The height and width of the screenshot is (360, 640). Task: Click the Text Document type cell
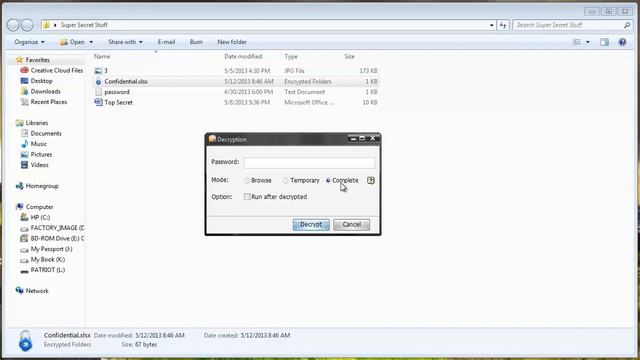tap(304, 92)
